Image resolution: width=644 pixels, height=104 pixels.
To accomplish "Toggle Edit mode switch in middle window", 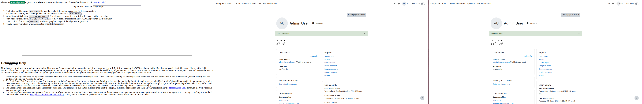I will (423, 4).
